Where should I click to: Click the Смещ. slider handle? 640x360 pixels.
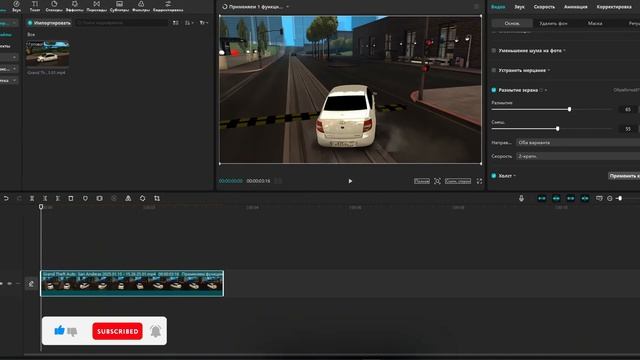click(558, 129)
